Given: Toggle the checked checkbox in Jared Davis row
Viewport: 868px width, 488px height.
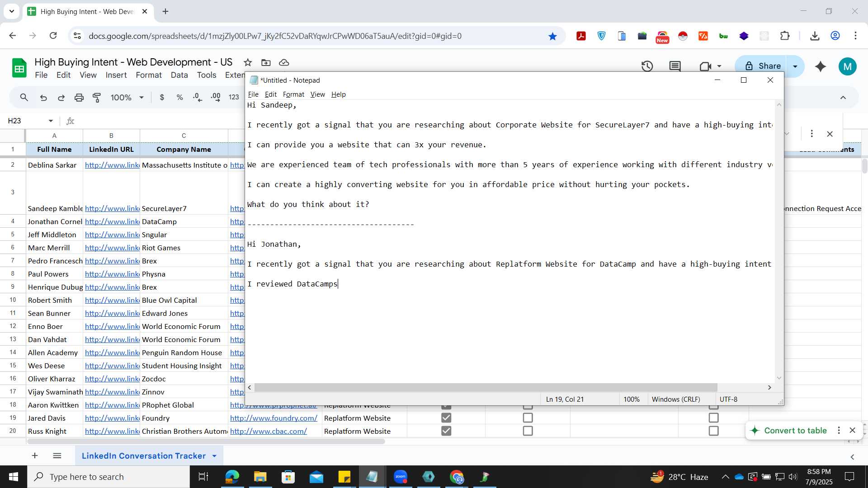Looking at the screenshot, I should (x=446, y=418).
